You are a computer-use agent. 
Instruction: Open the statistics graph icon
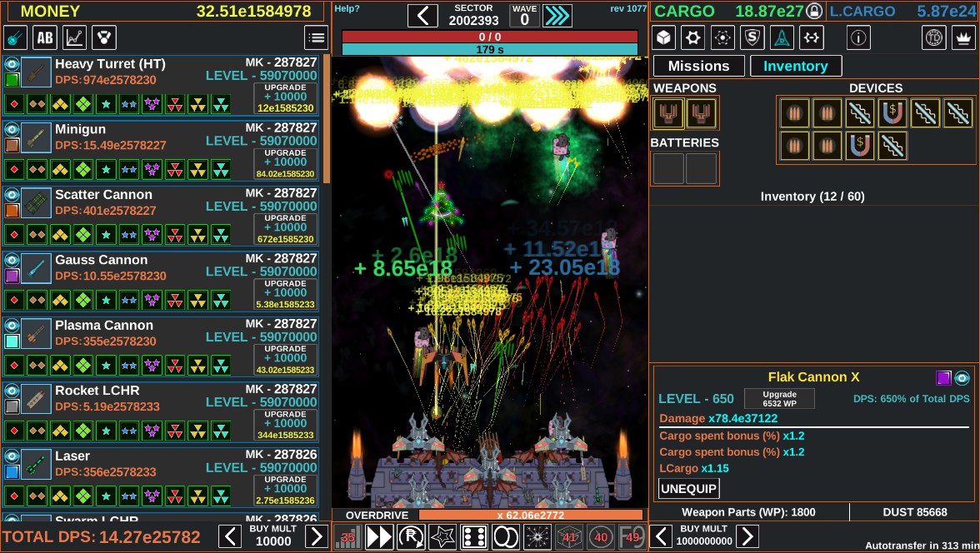pos(74,37)
